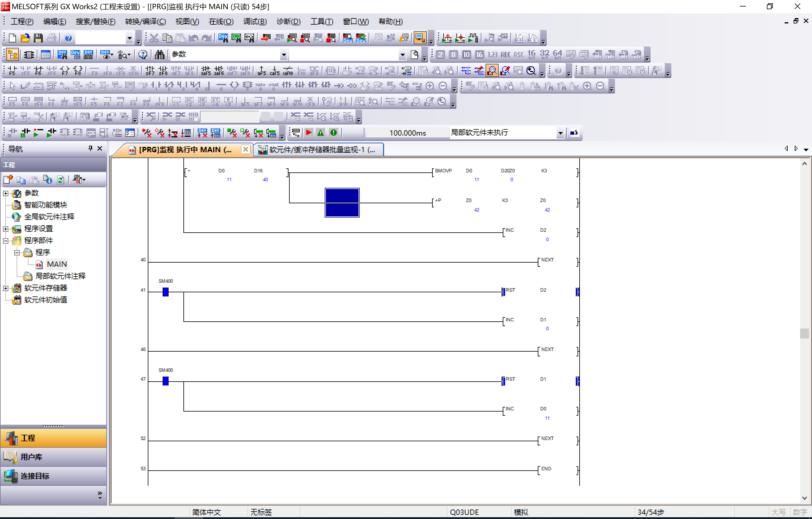Expand the 参数 tree node
This screenshot has height=519, width=812.
6,193
